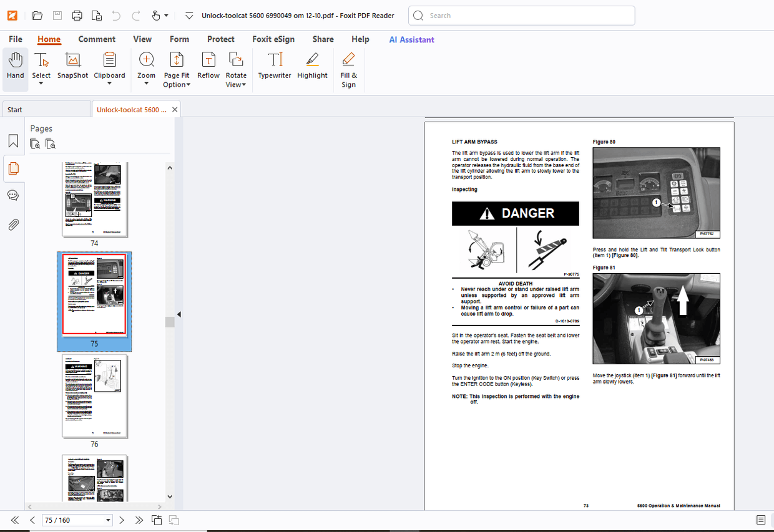Expand the Zoom dropdown

click(146, 84)
